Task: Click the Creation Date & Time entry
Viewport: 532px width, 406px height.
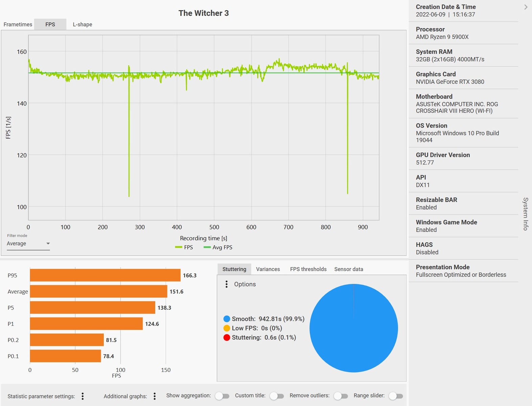Action: [463, 11]
